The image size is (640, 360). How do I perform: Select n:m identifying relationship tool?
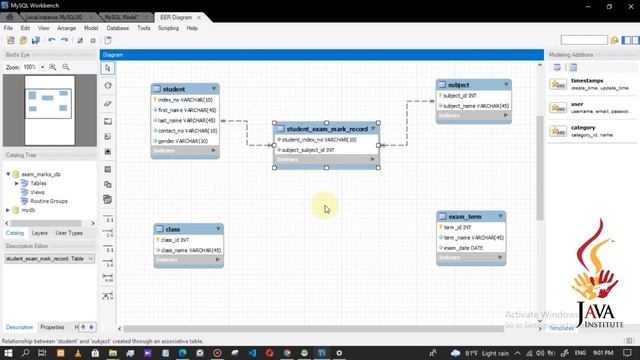(x=108, y=278)
